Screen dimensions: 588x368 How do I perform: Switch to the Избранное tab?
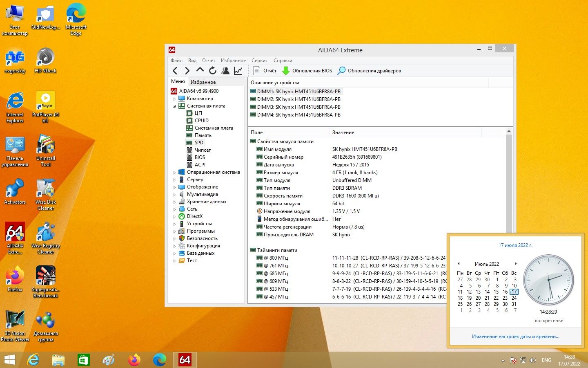(203, 82)
